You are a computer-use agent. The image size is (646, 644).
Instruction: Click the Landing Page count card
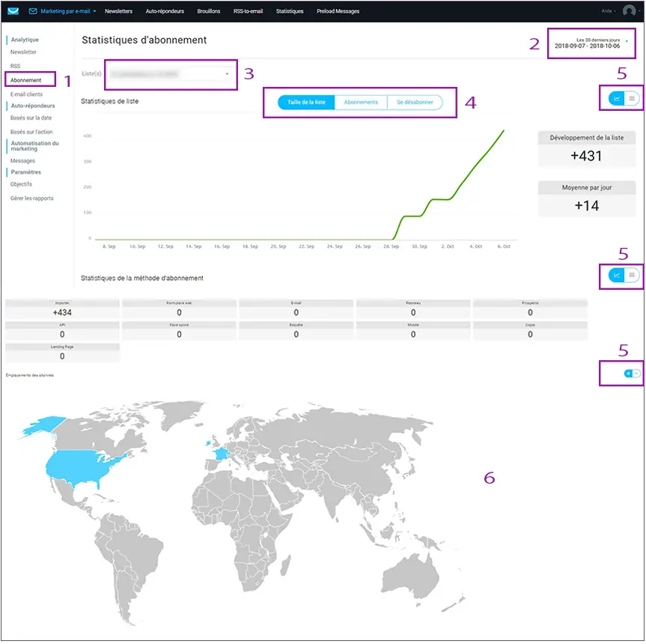pyautogui.click(x=62, y=353)
